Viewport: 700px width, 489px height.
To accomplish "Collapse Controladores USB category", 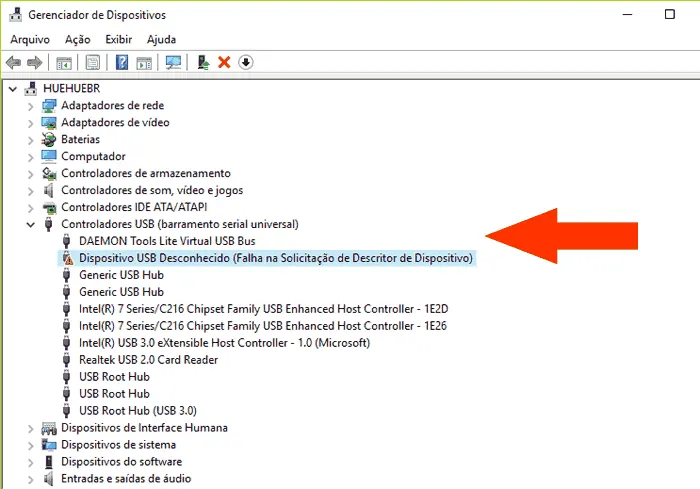I will [x=30, y=225].
